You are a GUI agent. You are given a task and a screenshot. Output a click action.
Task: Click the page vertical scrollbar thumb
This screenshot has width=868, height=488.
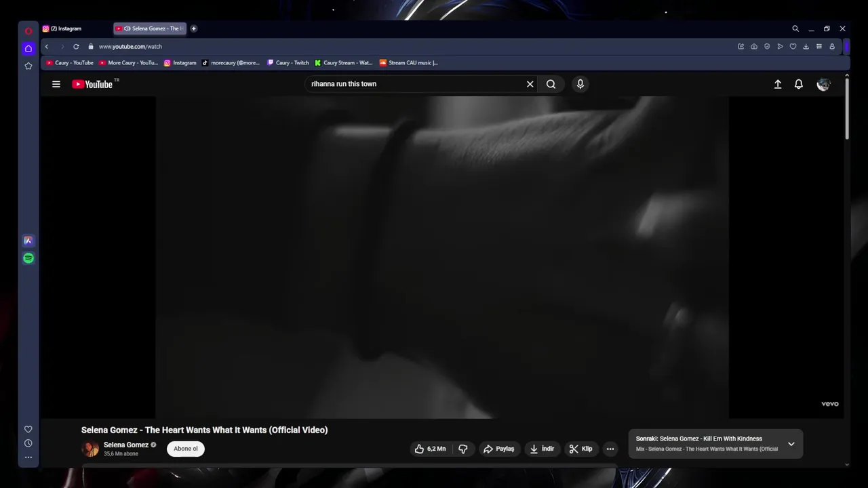coord(847,110)
